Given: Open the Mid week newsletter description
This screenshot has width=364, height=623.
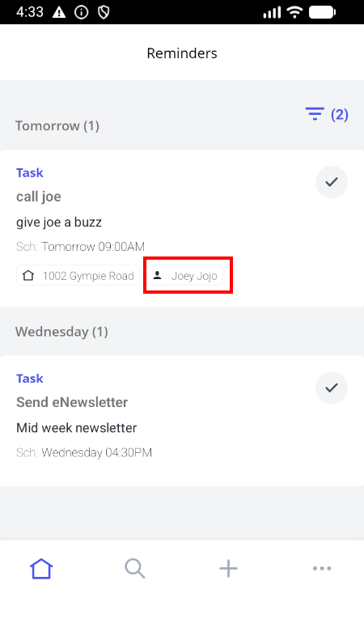Looking at the screenshot, I should point(76,428).
